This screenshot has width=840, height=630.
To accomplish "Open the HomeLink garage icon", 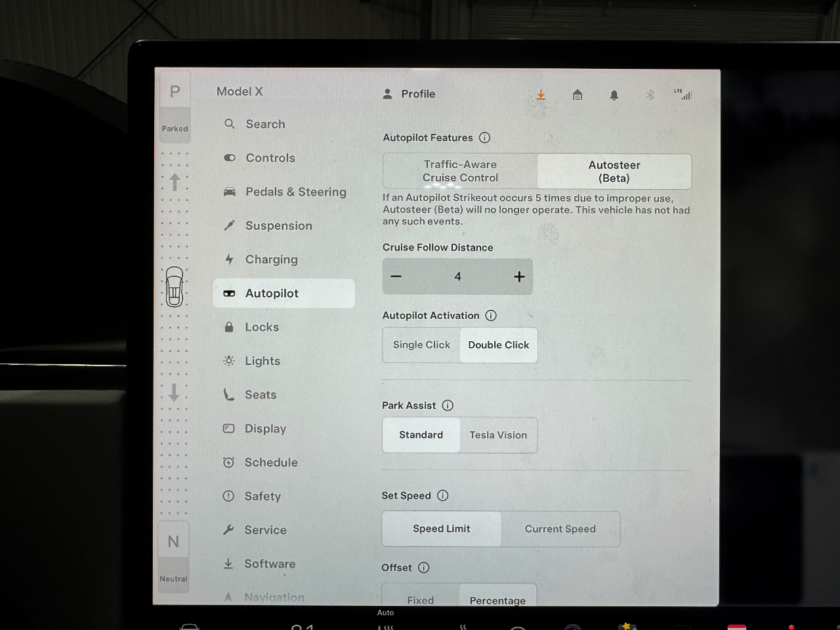I will (577, 95).
